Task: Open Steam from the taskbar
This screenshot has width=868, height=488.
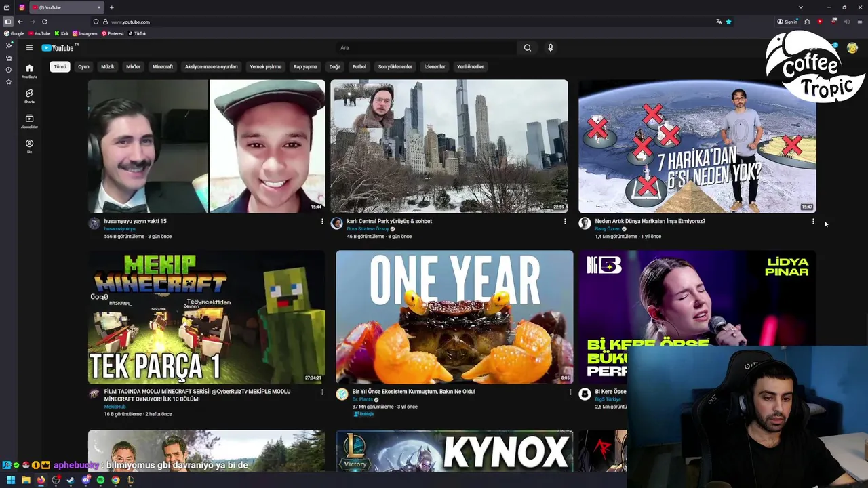Action: click(71, 480)
